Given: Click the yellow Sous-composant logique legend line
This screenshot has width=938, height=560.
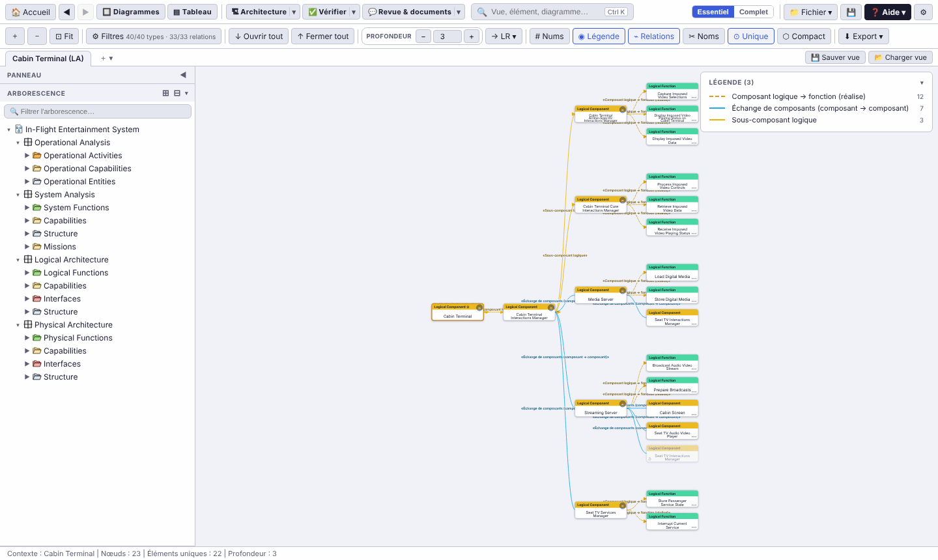Looking at the screenshot, I should pos(717,120).
